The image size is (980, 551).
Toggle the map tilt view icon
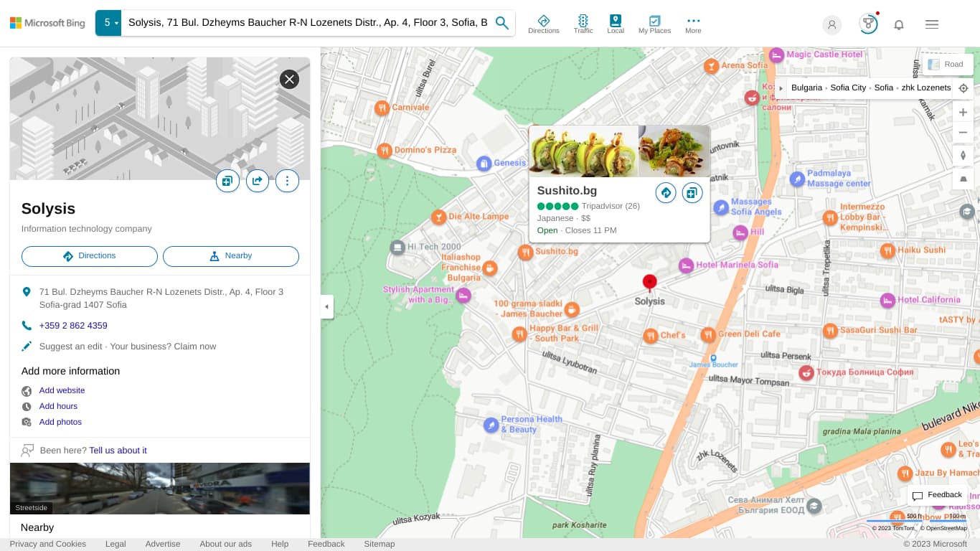coord(963,179)
